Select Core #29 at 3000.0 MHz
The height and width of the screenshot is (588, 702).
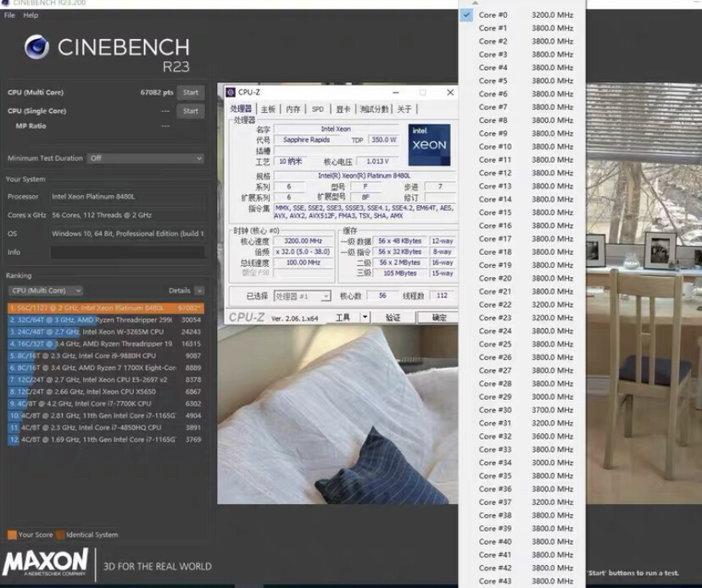click(521, 397)
